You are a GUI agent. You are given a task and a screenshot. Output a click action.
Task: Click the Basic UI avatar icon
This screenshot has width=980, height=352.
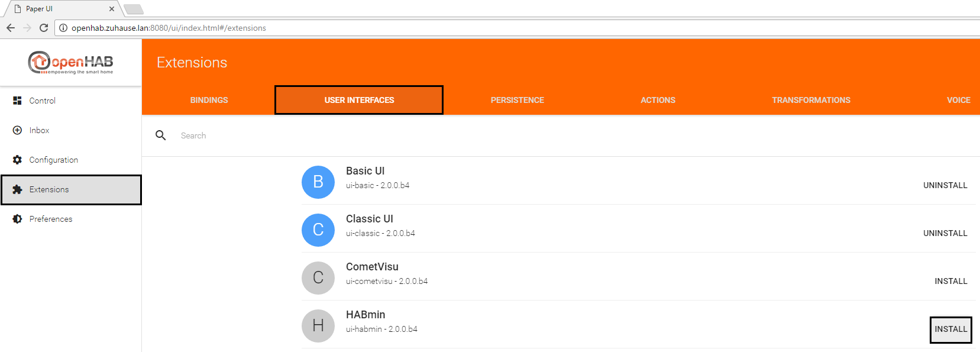click(x=318, y=182)
